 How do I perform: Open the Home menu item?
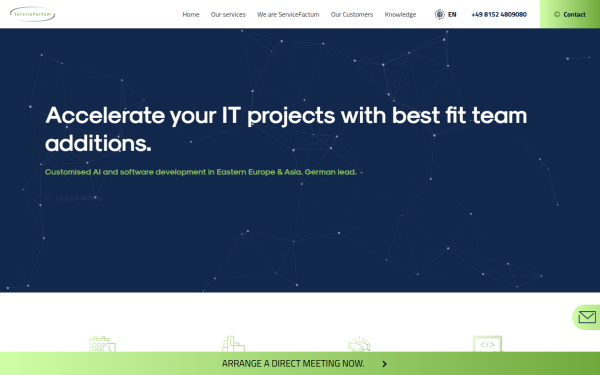pos(191,15)
